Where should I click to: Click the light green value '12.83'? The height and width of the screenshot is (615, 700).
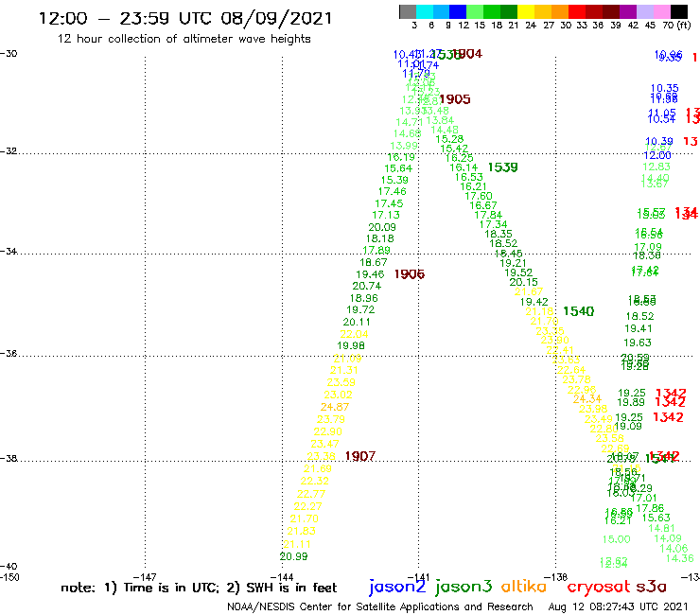tap(656, 167)
